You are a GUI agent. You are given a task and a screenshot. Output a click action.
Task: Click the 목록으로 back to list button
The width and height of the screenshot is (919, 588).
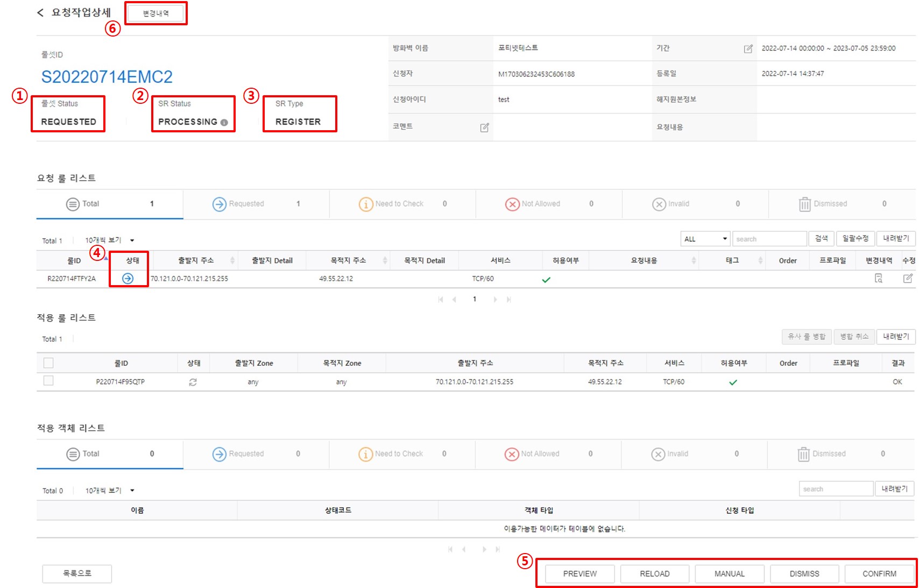[77, 573]
